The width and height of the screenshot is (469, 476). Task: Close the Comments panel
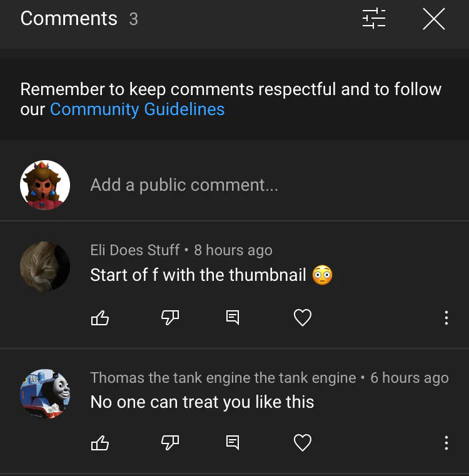433,19
